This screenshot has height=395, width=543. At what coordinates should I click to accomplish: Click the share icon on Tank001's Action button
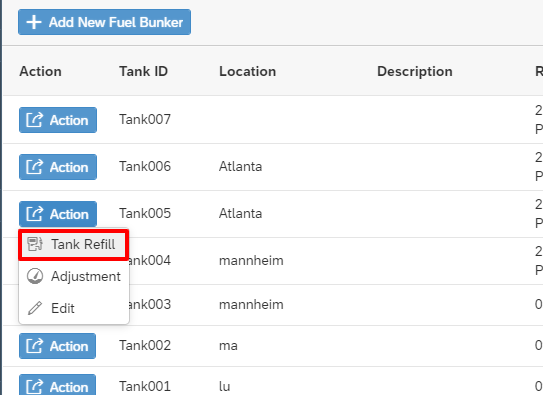pos(35,387)
